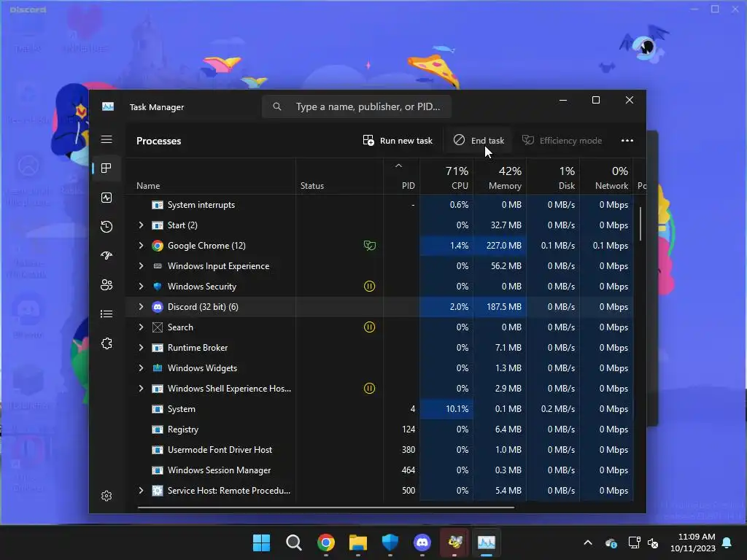Expand Service Host: Remote Procedure group
Viewport: 747px width, 560px height.
pyautogui.click(x=141, y=491)
